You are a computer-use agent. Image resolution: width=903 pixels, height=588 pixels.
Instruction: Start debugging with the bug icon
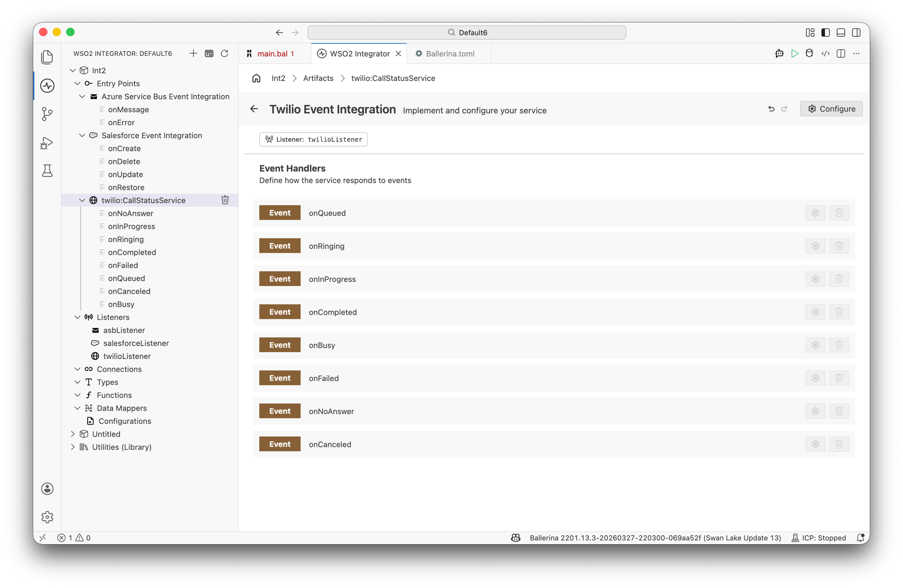point(810,53)
